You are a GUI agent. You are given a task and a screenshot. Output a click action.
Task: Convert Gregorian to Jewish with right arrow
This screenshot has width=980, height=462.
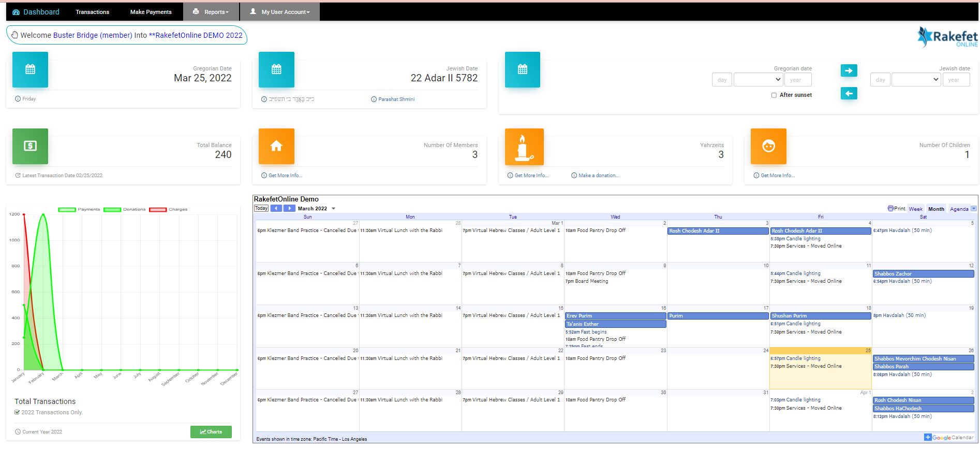tap(849, 70)
